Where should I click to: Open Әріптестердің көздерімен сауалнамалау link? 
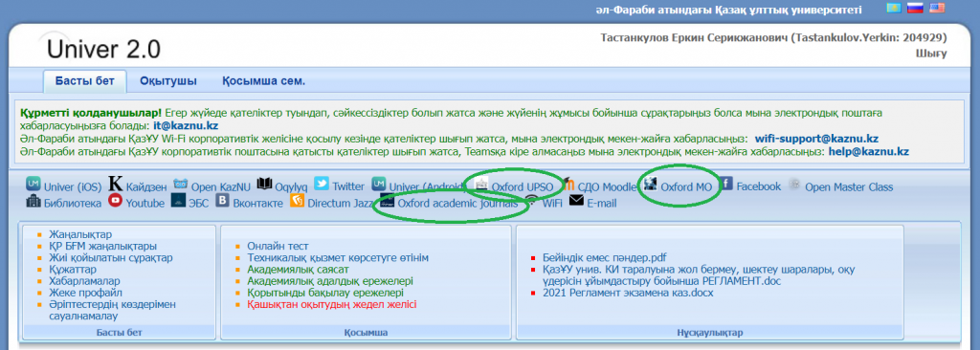pyautogui.click(x=113, y=310)
